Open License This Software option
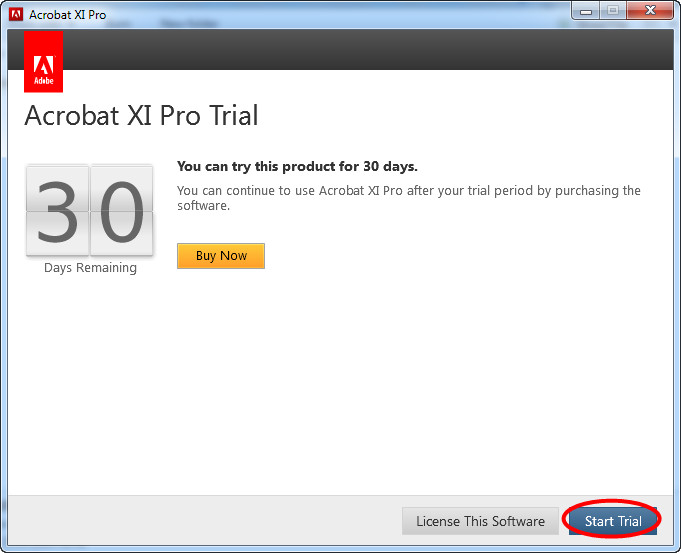Screen dimensions: 681x553 (x=480, y=520)
